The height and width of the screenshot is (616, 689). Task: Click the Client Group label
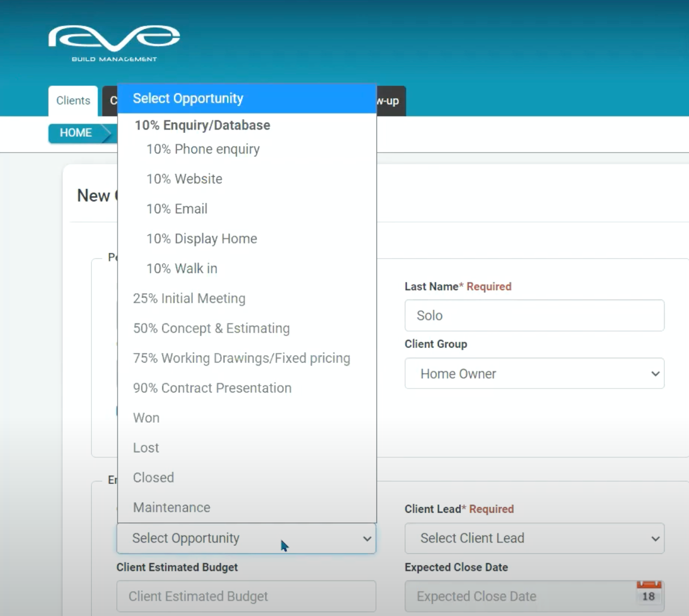click(436, 344)
